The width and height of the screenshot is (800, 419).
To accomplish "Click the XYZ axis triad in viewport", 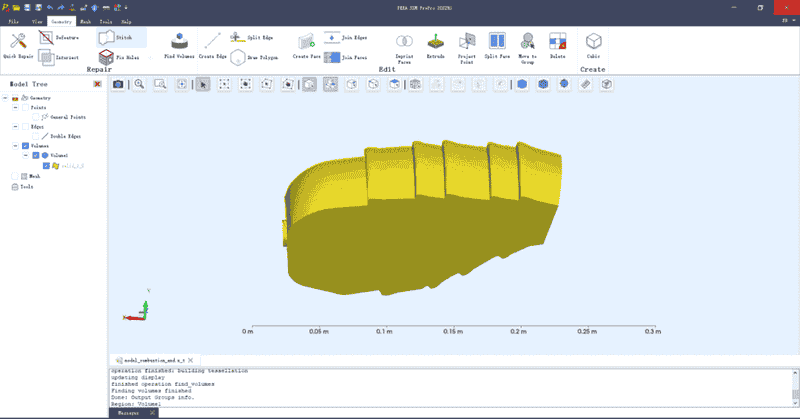I will pyautogui.click(x=137, y=307).
